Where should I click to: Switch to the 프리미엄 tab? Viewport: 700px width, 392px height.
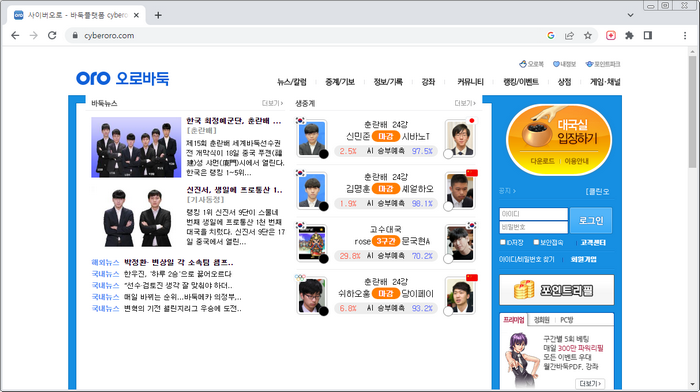[x=514, y=320]
